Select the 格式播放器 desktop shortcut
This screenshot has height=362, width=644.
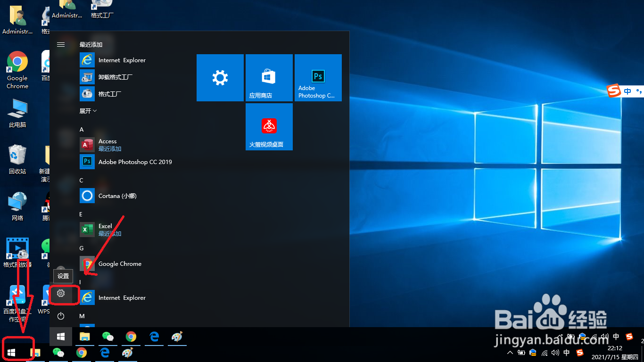(17, 253)
